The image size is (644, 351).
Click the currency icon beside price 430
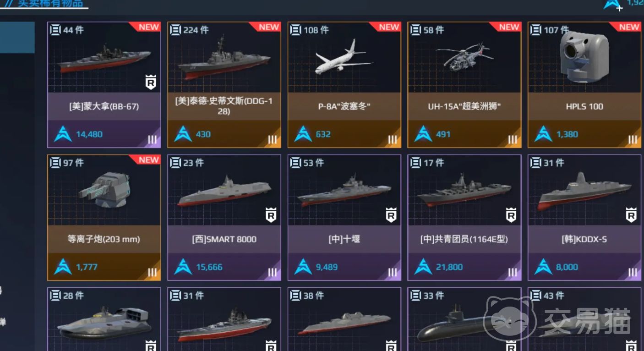[x=183, y=134]
